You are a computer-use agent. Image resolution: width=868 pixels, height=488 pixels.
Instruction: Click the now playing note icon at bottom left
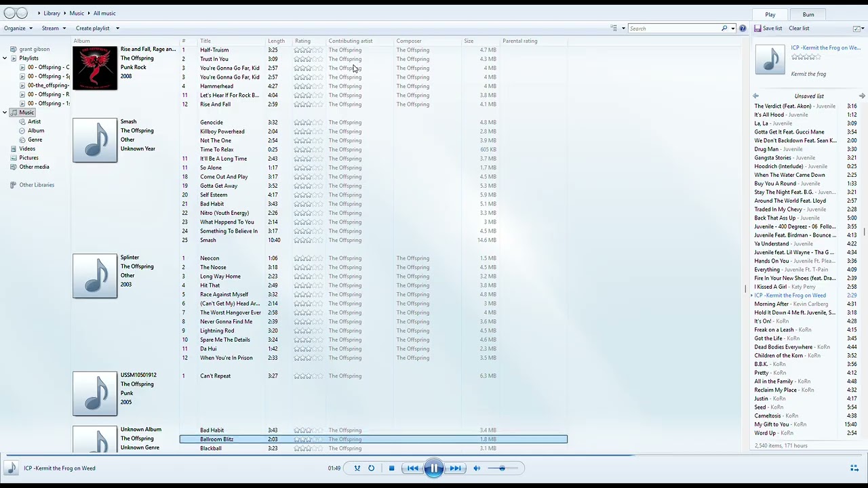pos(11,468)
